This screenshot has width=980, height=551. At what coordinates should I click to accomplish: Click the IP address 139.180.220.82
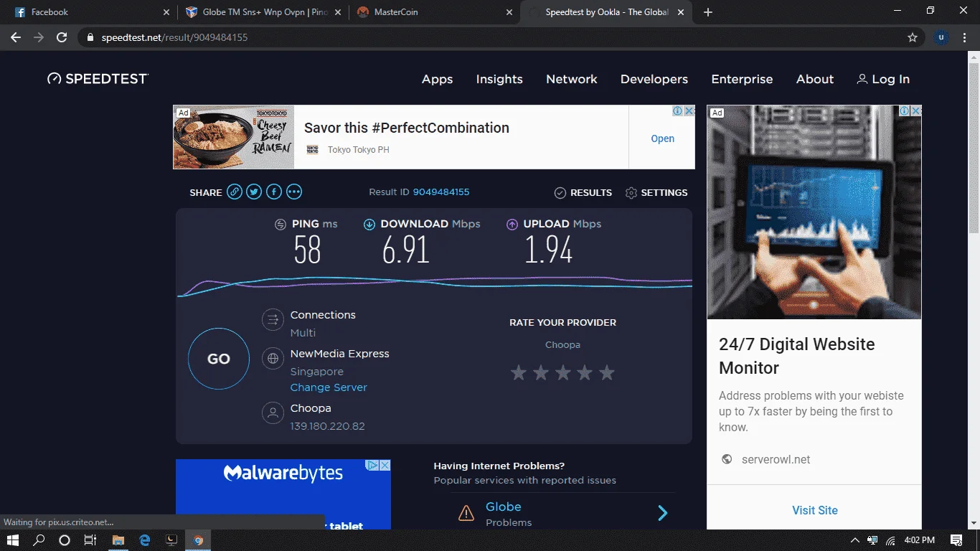(327, 426)
